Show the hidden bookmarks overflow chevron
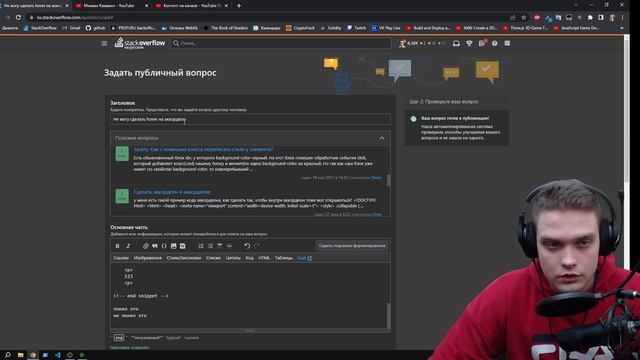The width and height of the screenshot is (640, 360). point(622,28)
